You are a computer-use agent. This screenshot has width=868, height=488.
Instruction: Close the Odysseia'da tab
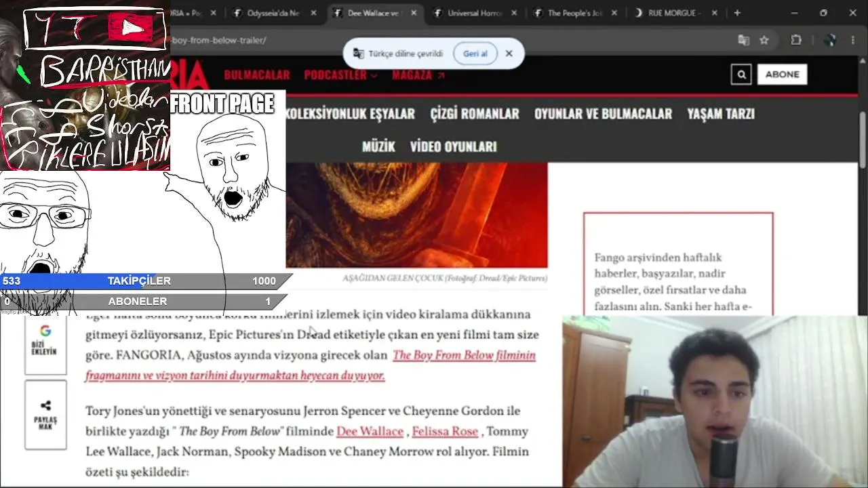314,13
